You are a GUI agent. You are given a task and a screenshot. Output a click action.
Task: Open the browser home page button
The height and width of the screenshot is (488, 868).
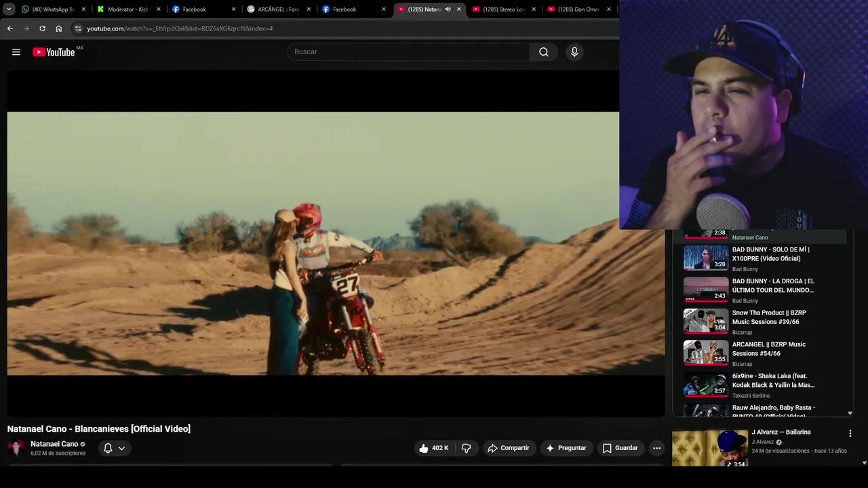pos(58,28)
